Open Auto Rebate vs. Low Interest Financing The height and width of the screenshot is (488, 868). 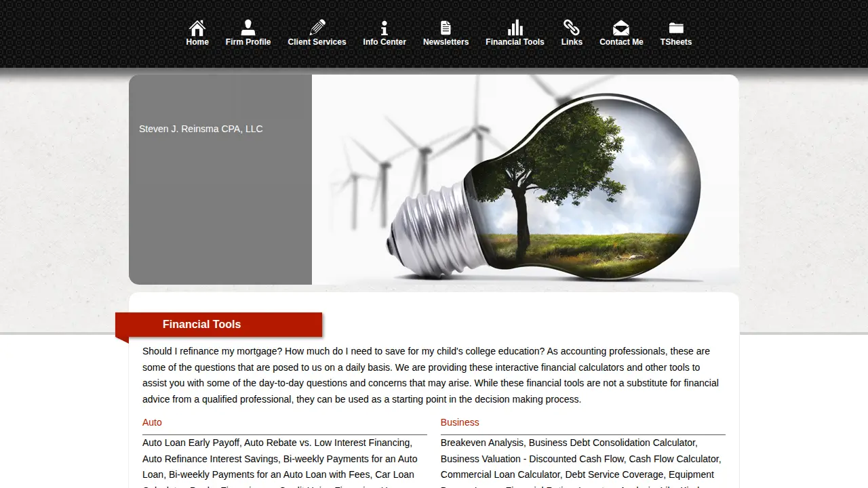click(x=328, y=443)
